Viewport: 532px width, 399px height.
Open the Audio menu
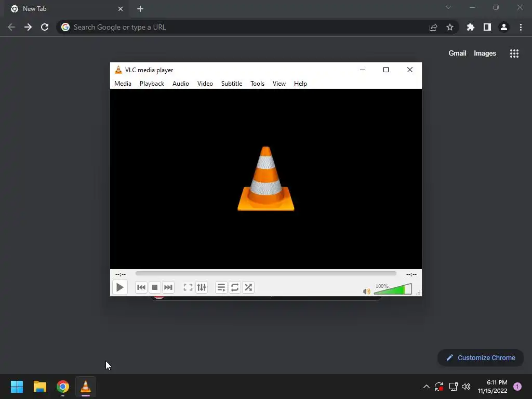pos(180,84)
